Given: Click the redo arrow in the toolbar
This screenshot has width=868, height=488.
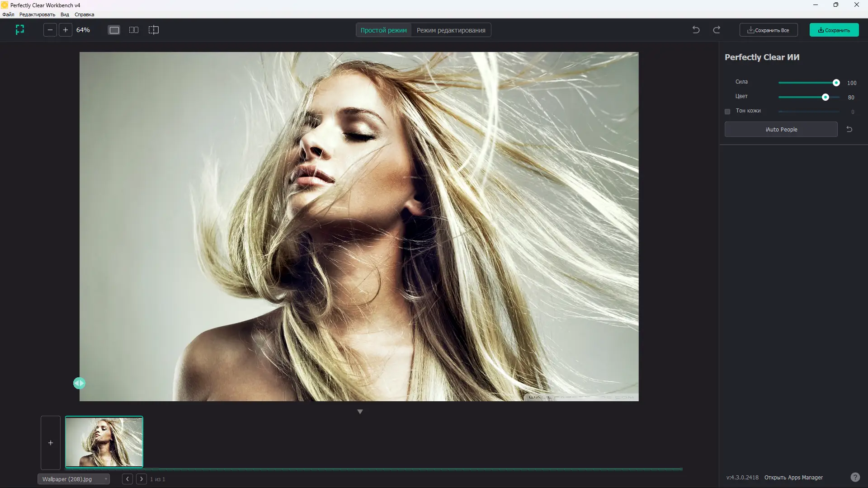Looking at the screenshot, I should click(x=717, y=30).
